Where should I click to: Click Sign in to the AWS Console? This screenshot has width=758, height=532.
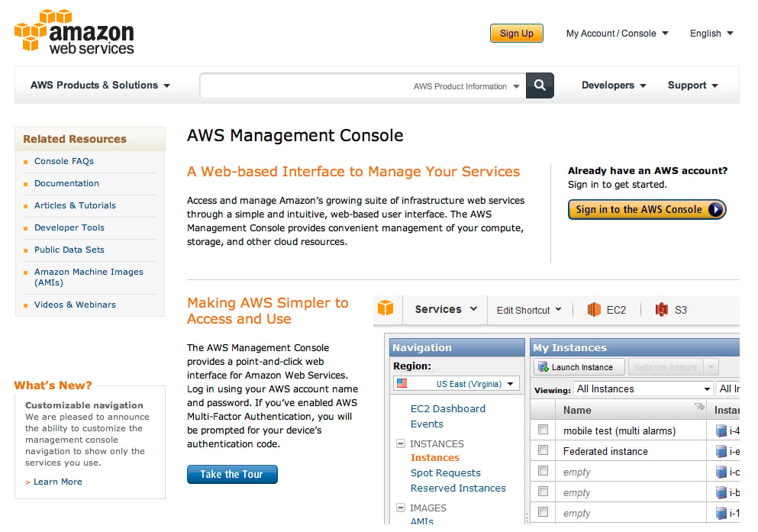[x=647, y=209]
